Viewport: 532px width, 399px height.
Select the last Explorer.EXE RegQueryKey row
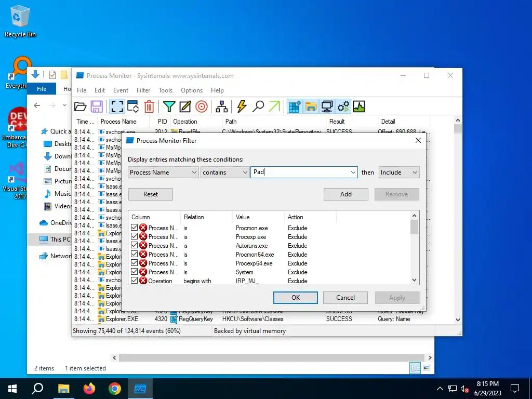263,319
